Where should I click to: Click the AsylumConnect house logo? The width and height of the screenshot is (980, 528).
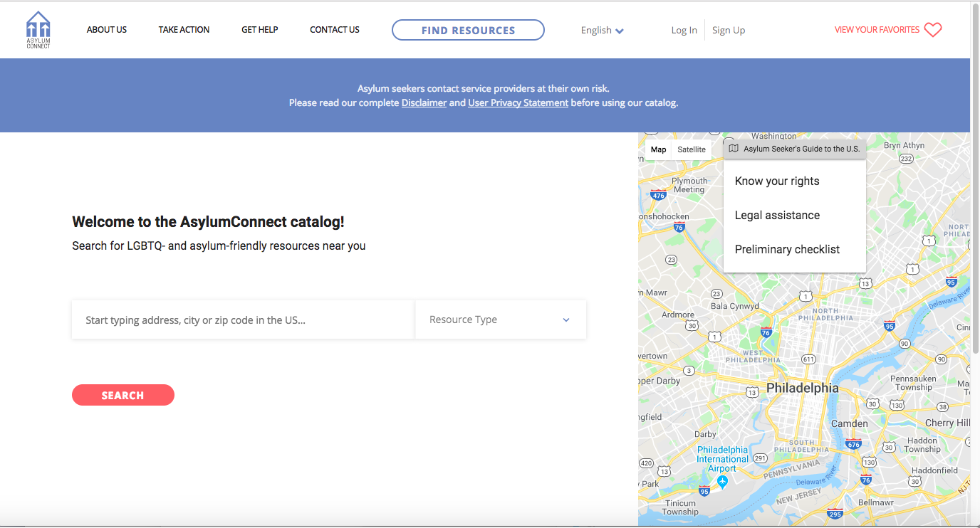[38, 30]
